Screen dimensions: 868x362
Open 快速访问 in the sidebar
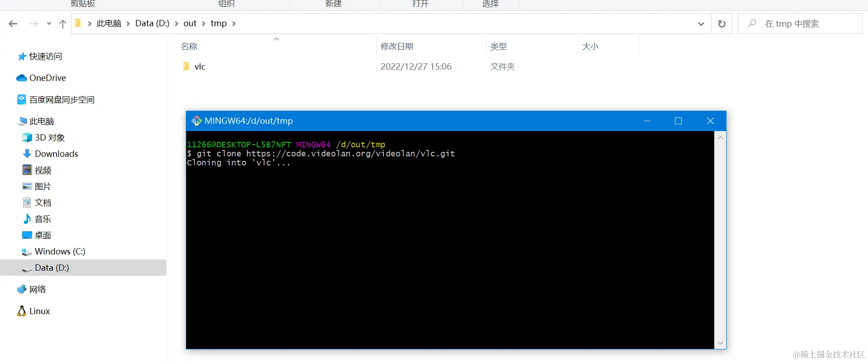[45, 56]
